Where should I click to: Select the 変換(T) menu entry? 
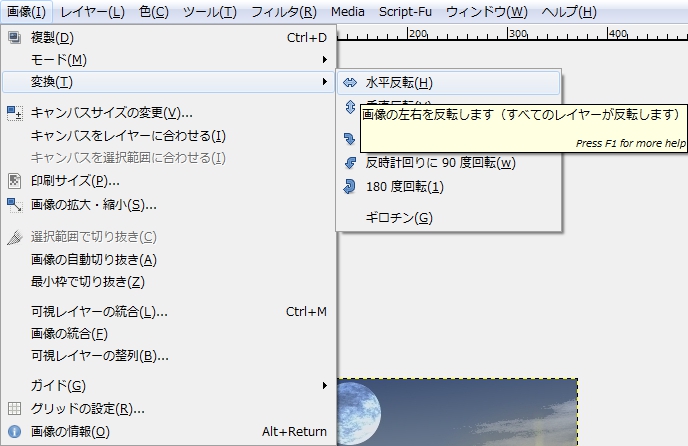coord(168,82)
